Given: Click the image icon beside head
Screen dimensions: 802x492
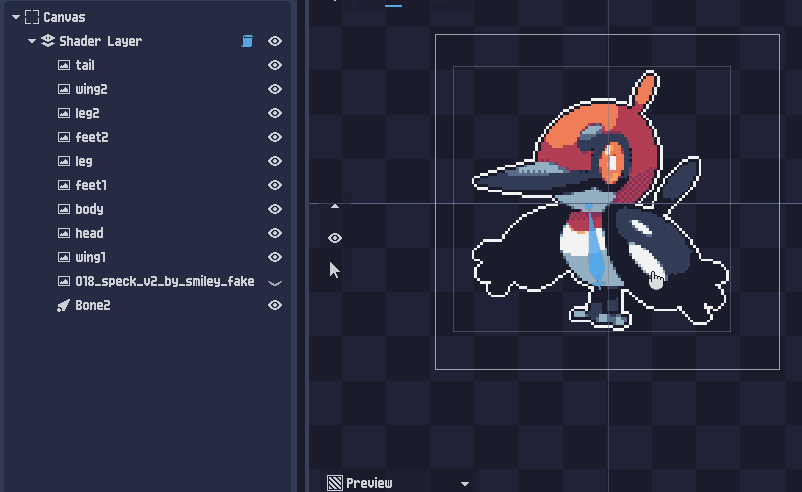Looking at the screenshot, I should coord(63,233).
